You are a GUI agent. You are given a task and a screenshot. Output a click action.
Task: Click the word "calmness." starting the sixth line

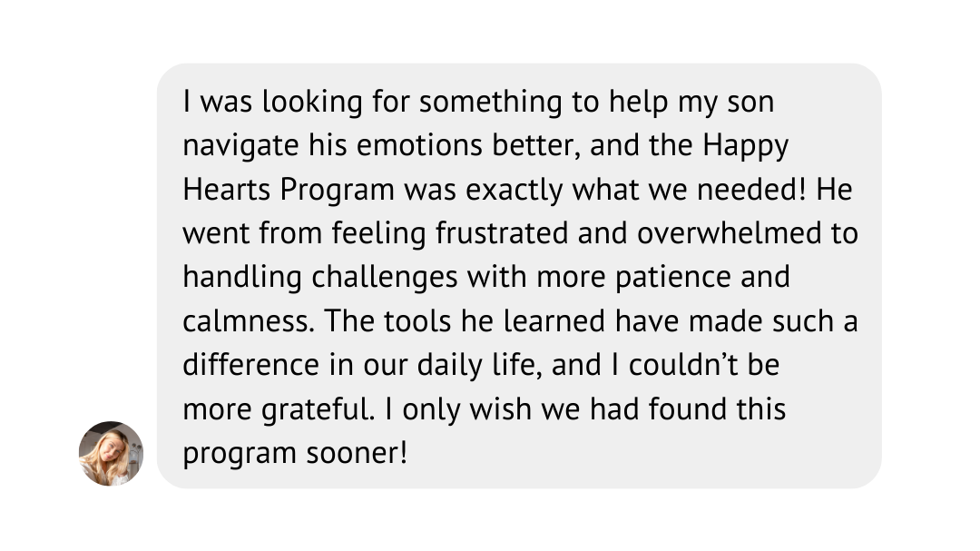(249, 321)
